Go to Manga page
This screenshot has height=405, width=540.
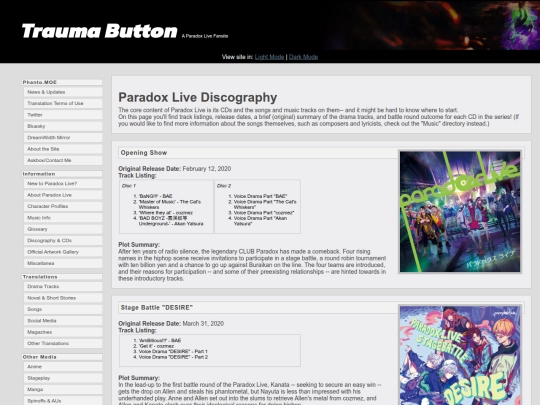[x=63, y=390]
